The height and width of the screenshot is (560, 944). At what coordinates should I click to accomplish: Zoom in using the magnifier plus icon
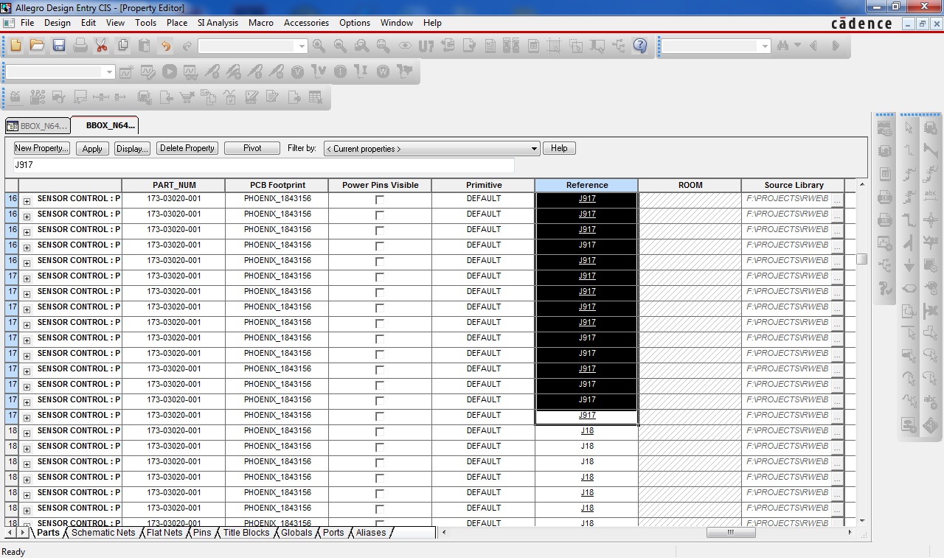[318, 46]
